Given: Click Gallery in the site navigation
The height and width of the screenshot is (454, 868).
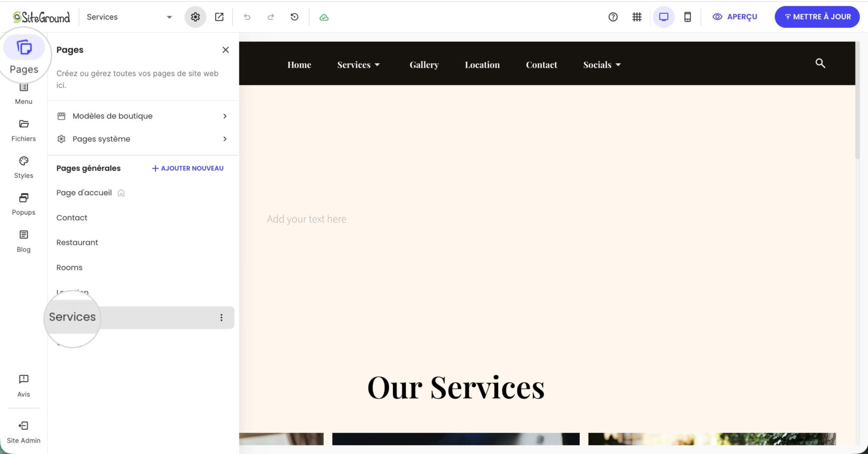Looking at the screenshot, I should 424,65.
